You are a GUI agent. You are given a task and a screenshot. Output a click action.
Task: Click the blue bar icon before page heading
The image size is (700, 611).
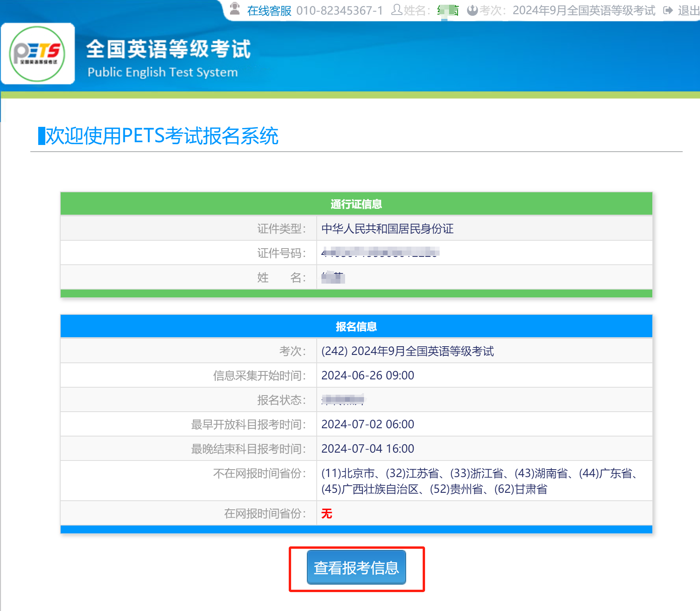(x=41, y=136)
